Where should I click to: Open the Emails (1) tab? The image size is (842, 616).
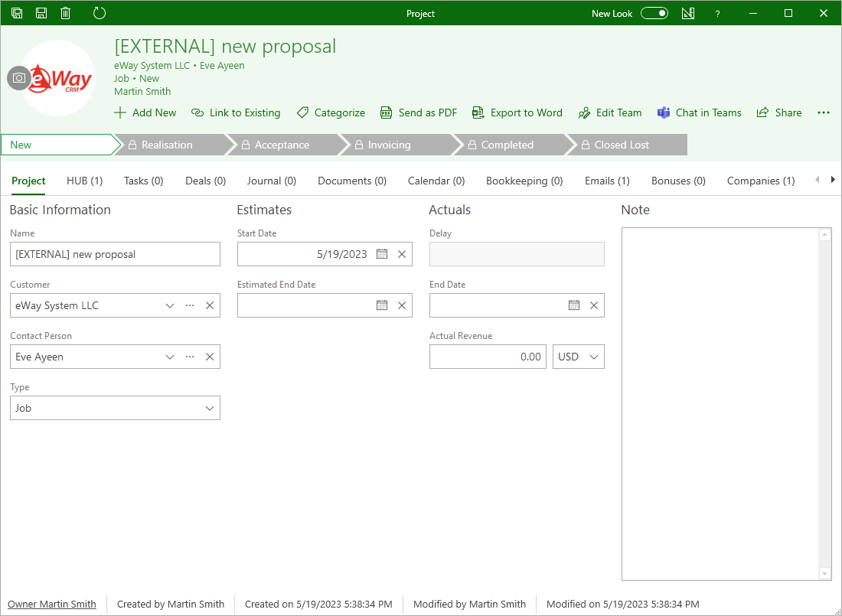click(607, 181)
